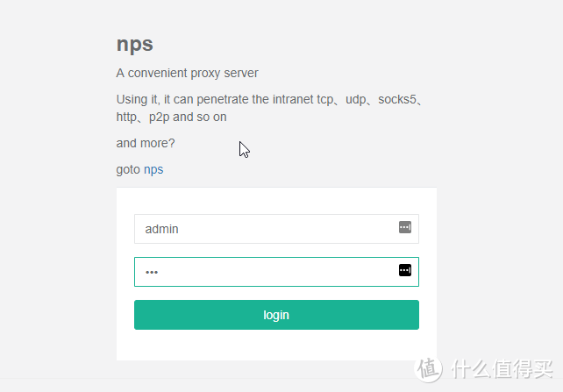
Task: Click the 'login' label on the green button
Action: [276, 315]
